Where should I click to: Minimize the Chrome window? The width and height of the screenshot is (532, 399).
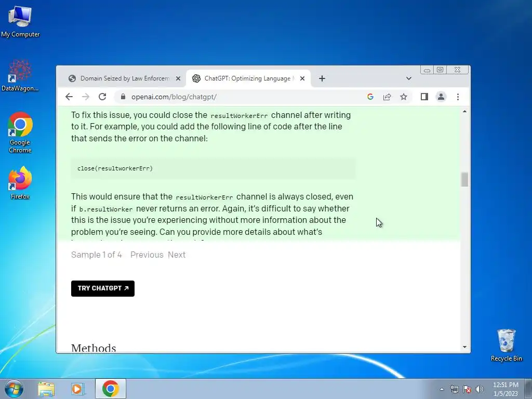click(x=427, y=70)
